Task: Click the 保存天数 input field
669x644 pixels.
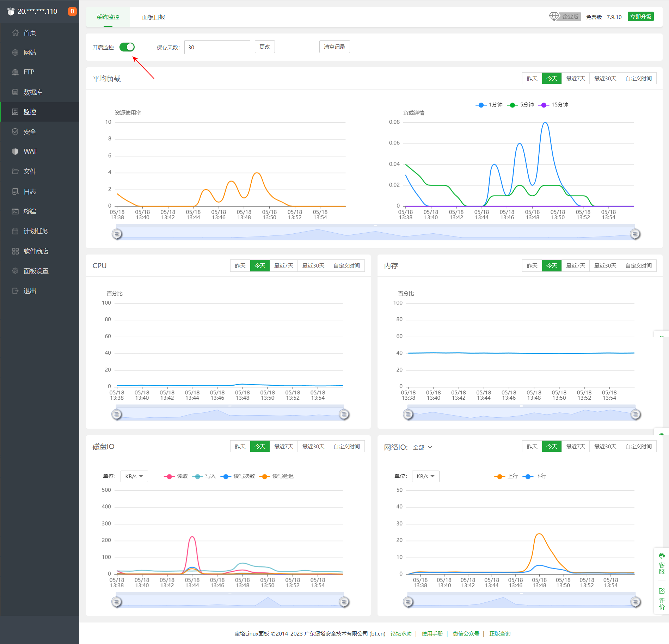Action: point(217,47)
